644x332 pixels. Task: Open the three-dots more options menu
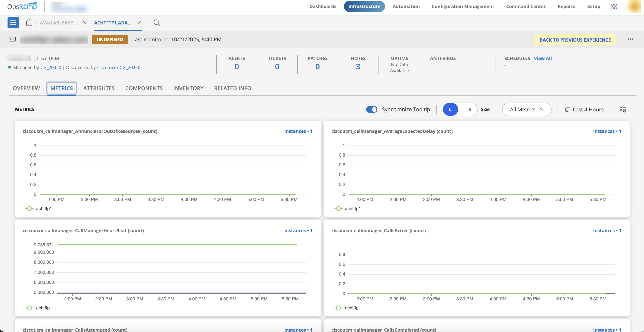point(630,39)
